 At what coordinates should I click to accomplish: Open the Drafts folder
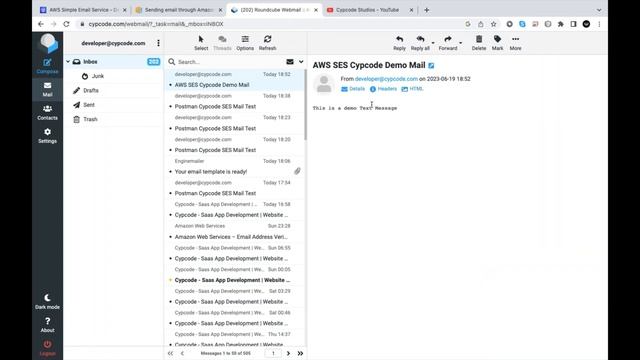pos(113,90)
